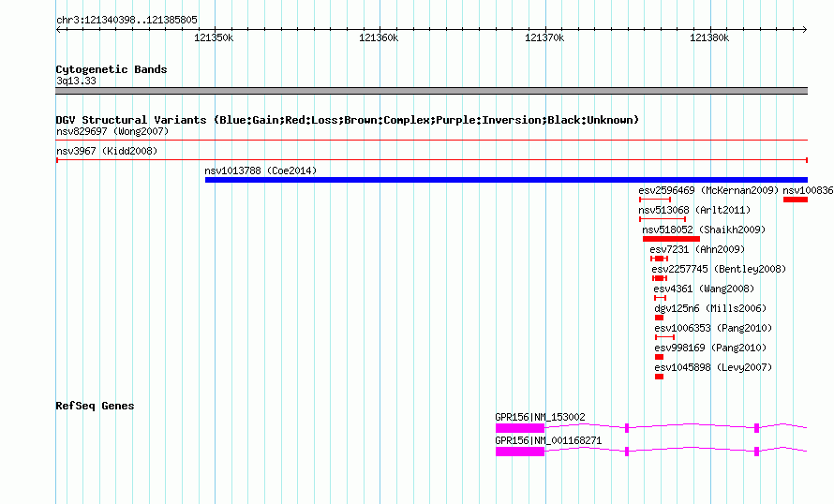Select esv1045898 (Levy2007) label
Image resolution: width=834 pixels, height=504 pixels.
click(713, 367)
